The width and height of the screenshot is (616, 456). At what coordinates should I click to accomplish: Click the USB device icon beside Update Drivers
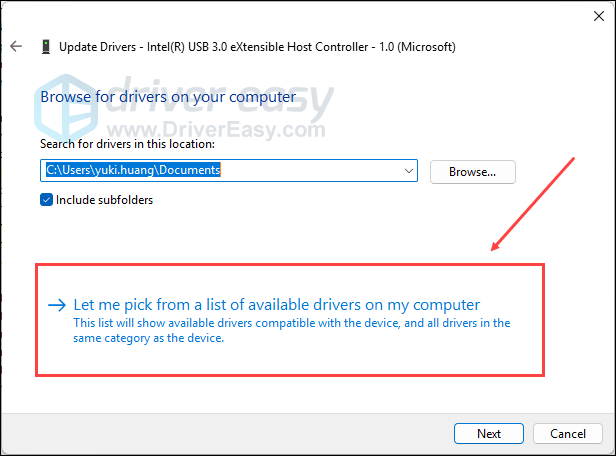pyautogui.click(x=45, y=46)
